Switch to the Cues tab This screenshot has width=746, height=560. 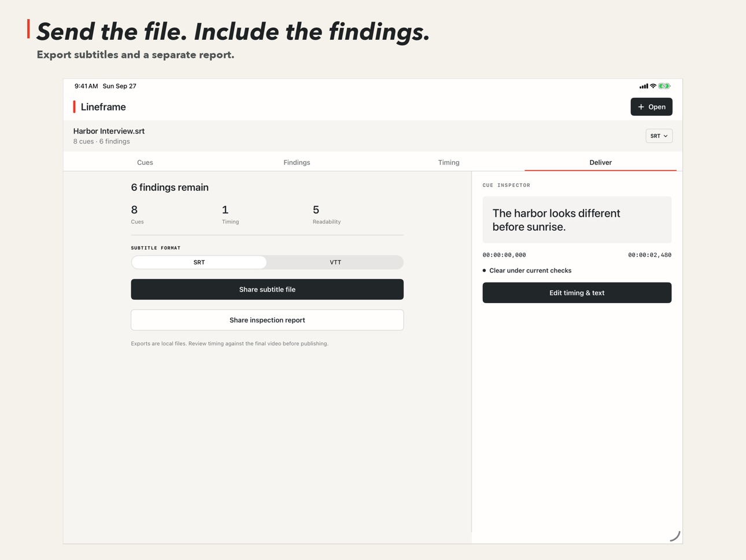coord(145,163)
